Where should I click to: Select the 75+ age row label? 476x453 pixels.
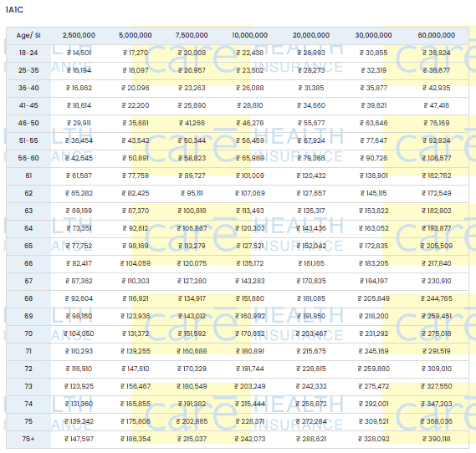click(x=28, y=439)
